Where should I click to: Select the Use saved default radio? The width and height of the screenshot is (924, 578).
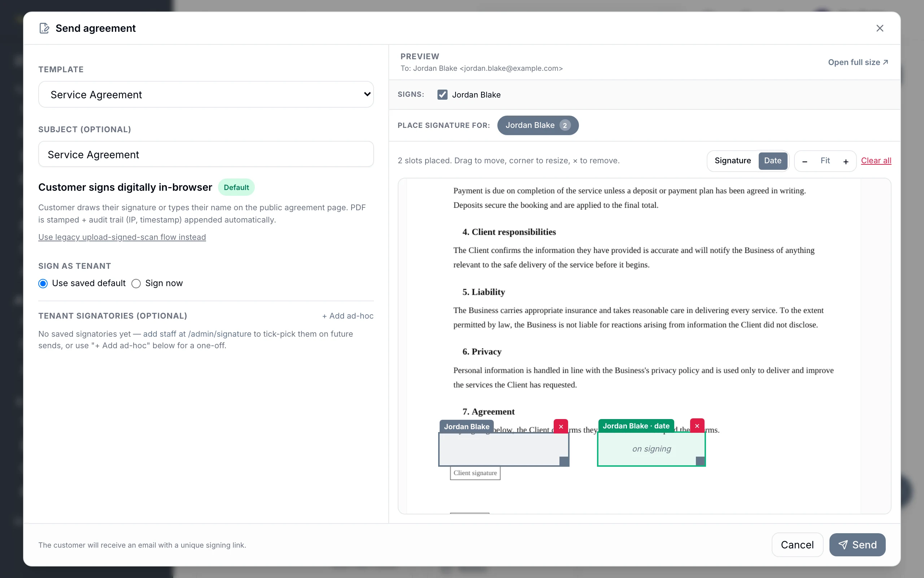click(x=43, y=283)
